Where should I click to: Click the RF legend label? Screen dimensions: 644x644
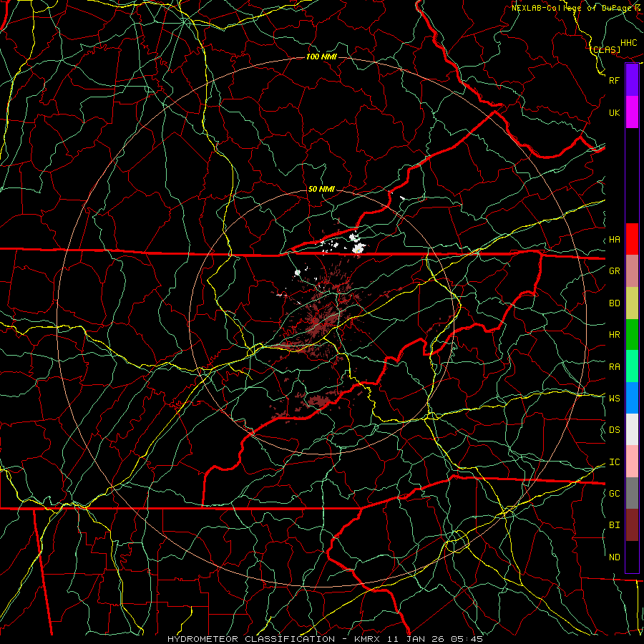click(614, 80)
